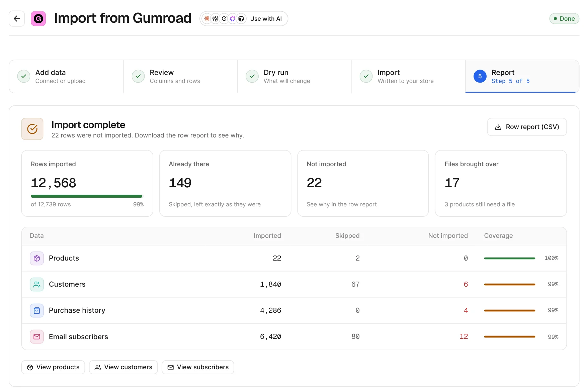The height and width of the screenshot is (392, 588).
Task: Click the blue step 5 number badge
Action: pyautogui.click(x=480, y=76)
